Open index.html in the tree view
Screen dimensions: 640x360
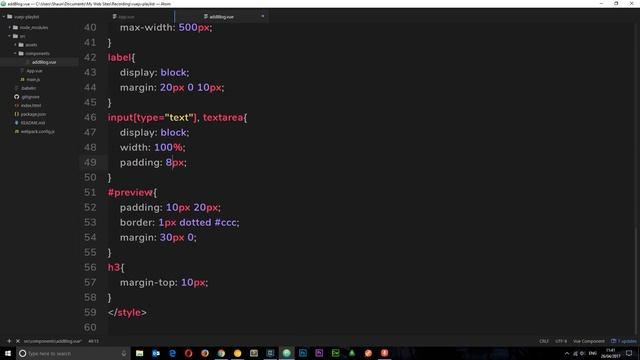coord(31,105)
